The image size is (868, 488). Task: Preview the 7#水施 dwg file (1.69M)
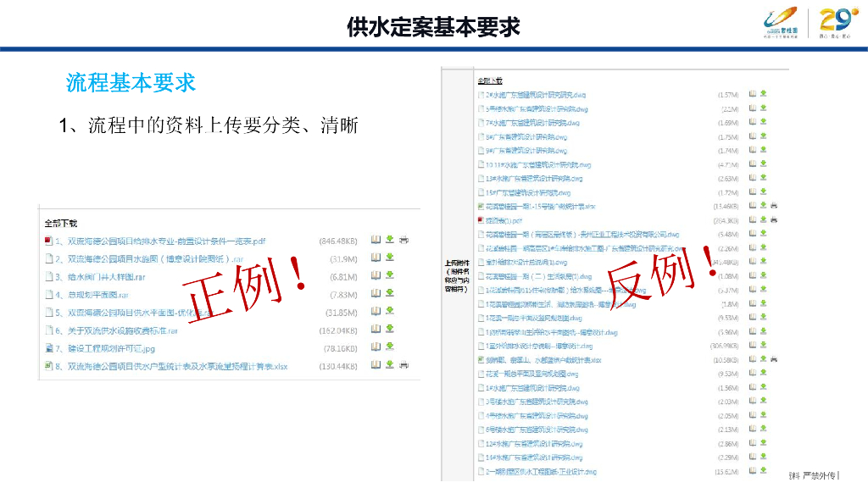pos(753,122)
